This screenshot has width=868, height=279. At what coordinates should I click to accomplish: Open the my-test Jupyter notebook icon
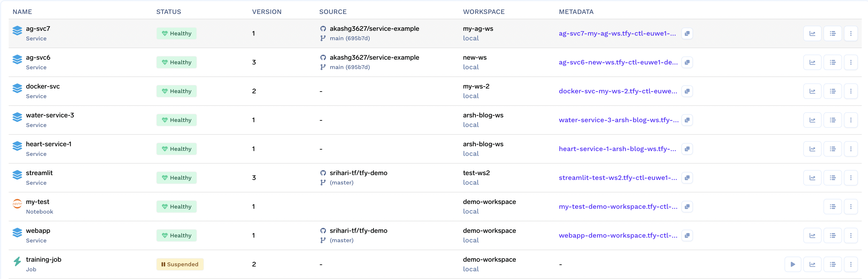(x=17, y=203)
